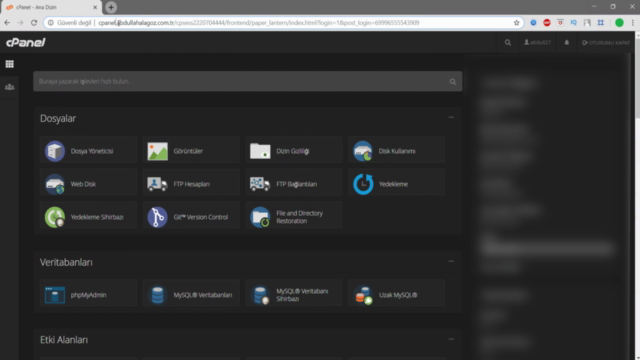Click magnifier in function search box
The height and width of the screenshot is (360, 640).
coord(453,82)
